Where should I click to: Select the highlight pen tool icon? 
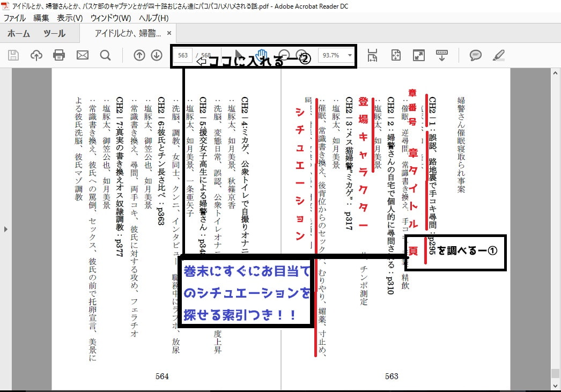(x=498, y=55)
